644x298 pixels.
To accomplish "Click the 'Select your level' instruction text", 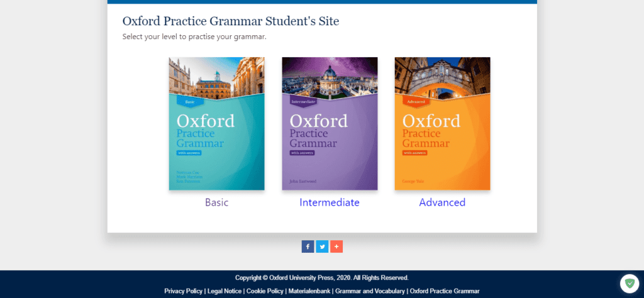I will coord(194,37).
